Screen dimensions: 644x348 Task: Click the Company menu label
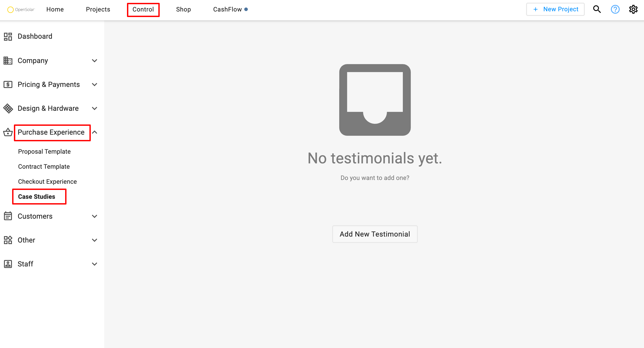[x=32, y=61]
